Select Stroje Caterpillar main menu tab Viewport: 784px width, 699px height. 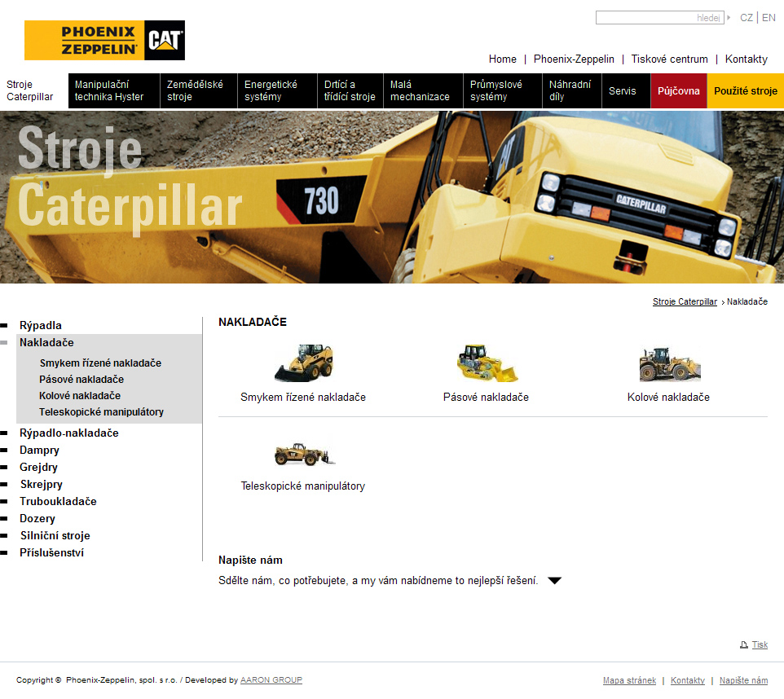click(34, 90)
